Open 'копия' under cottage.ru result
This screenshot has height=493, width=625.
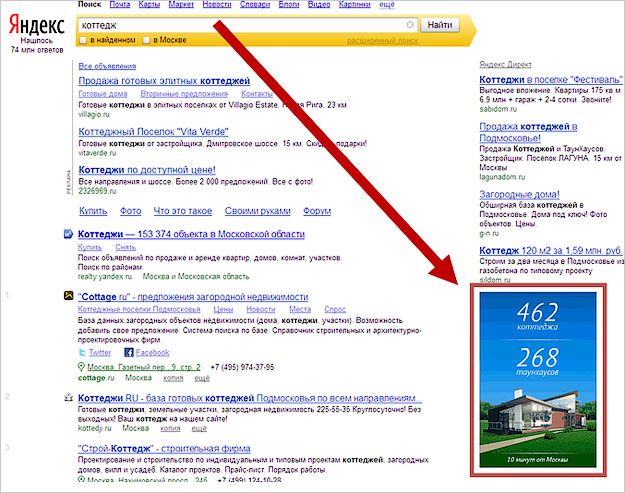coord(173,378)
